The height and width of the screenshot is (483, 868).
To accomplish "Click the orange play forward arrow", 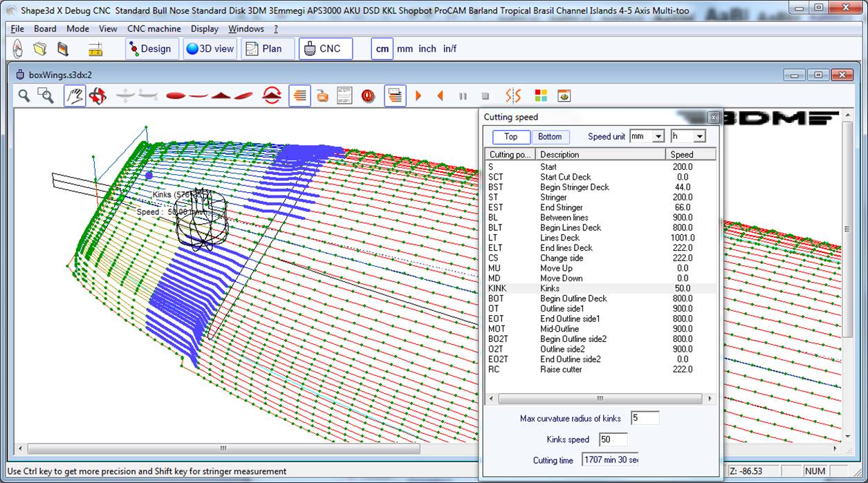I will click(418, 96).
